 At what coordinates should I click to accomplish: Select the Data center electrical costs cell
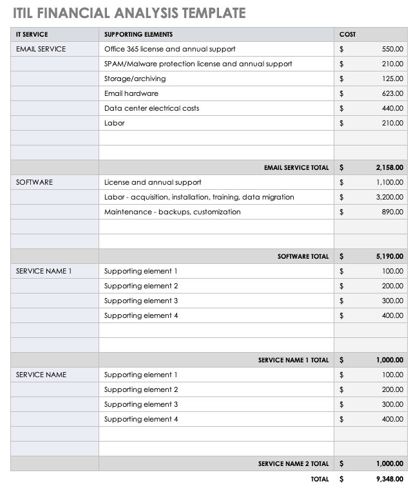click(151, 108)
